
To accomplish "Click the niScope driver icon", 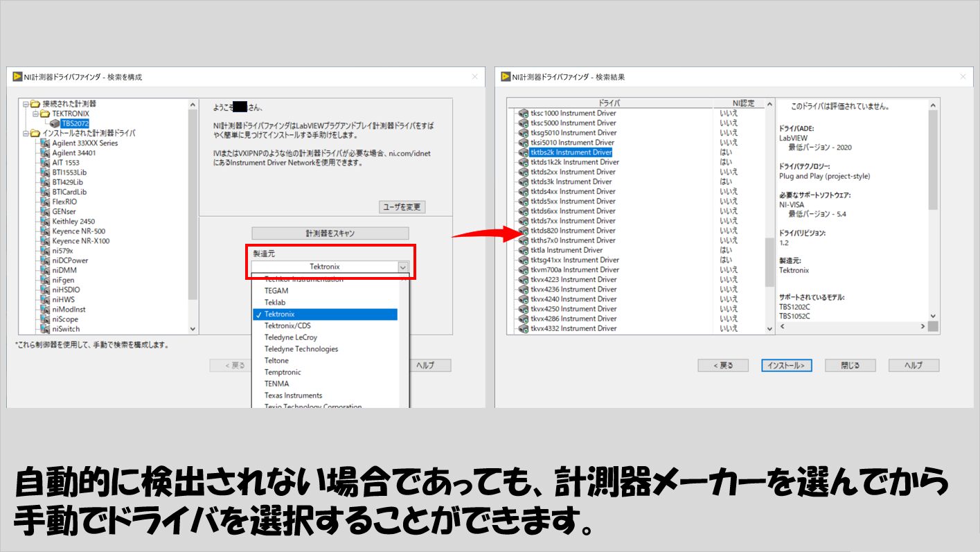I will pyautogui.click(x=45, y=319).
